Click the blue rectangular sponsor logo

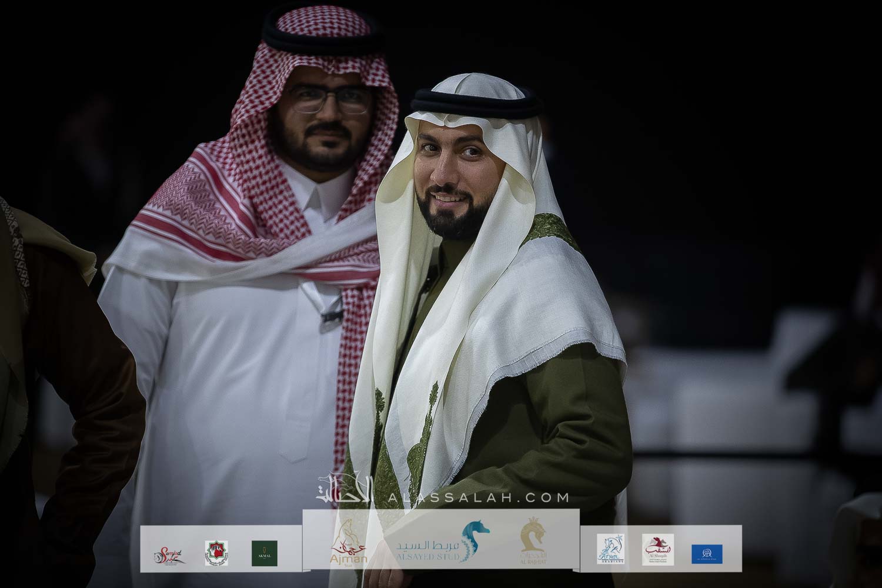point(706,553)
